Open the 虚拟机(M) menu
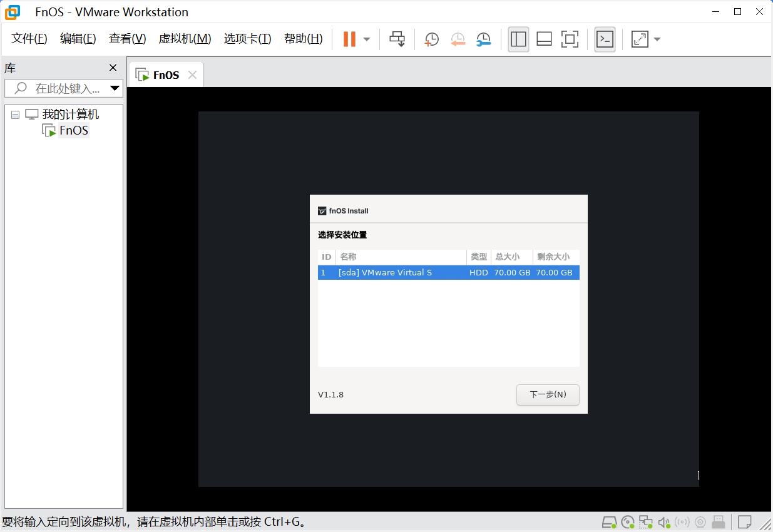The width and height of the screenshot is (773, 532). [x=185, y=39]
